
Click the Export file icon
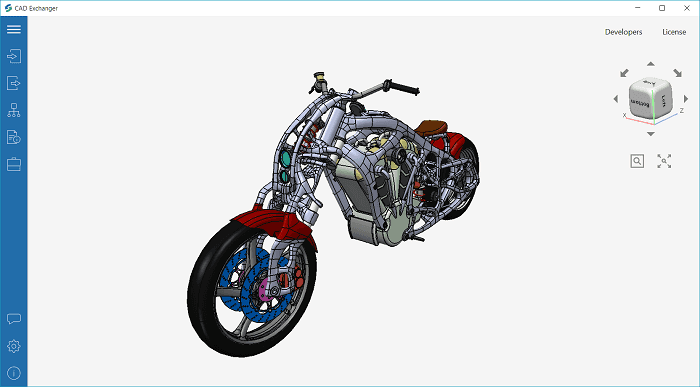[14, 83]
